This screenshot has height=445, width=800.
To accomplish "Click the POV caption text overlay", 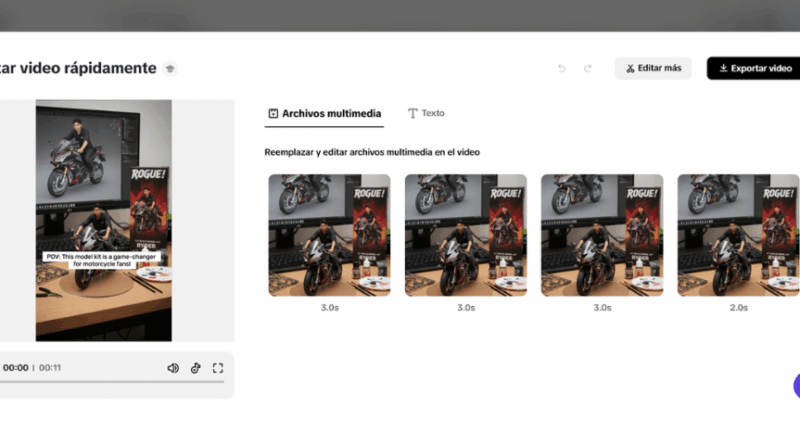I will [x=102, y=260].
